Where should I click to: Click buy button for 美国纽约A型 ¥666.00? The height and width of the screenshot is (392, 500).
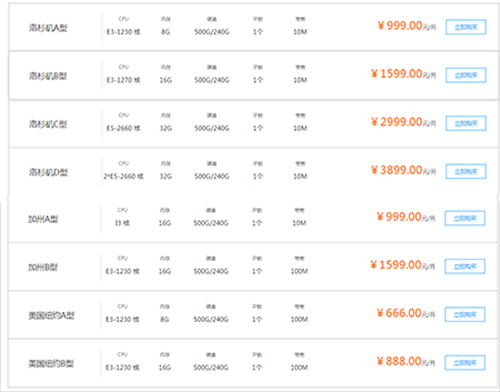pos(465,314)
